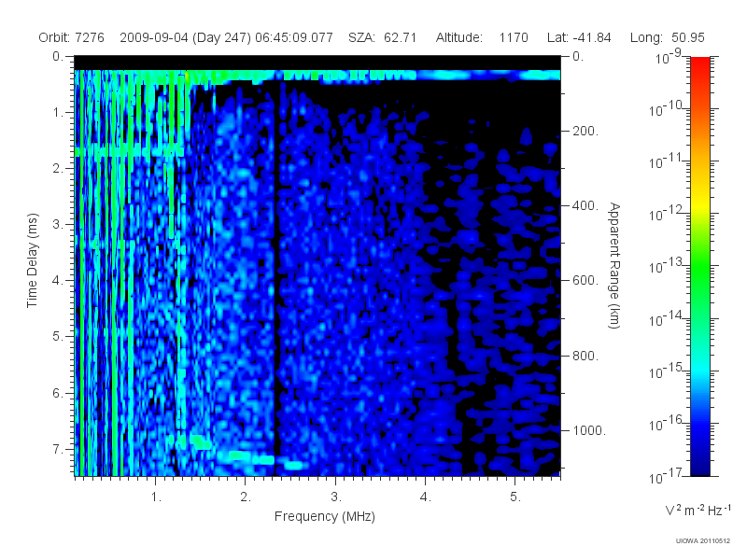Click the '600.' apparent range tick label
747x560 pixels.
point(585,281)
